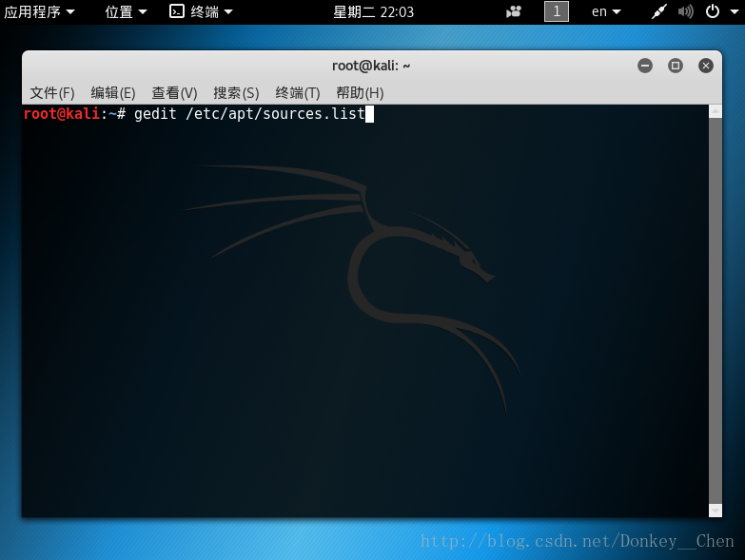Viewport: 745px width, 560px height.
Task: Open the 文件(F) terminal menu
Action: [52, 92]
